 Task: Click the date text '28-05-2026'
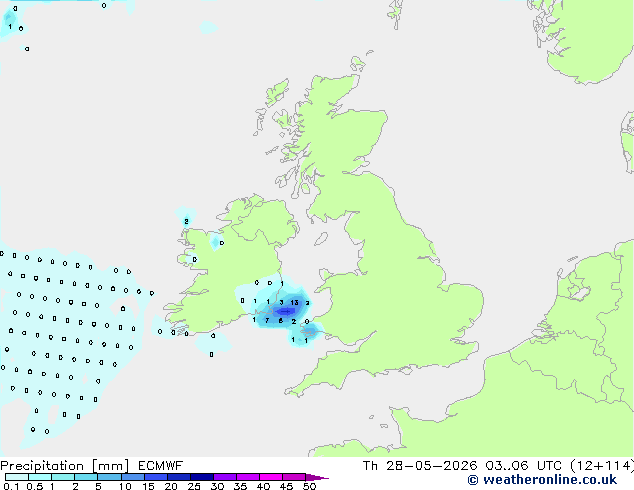click(x=431, y=466)
